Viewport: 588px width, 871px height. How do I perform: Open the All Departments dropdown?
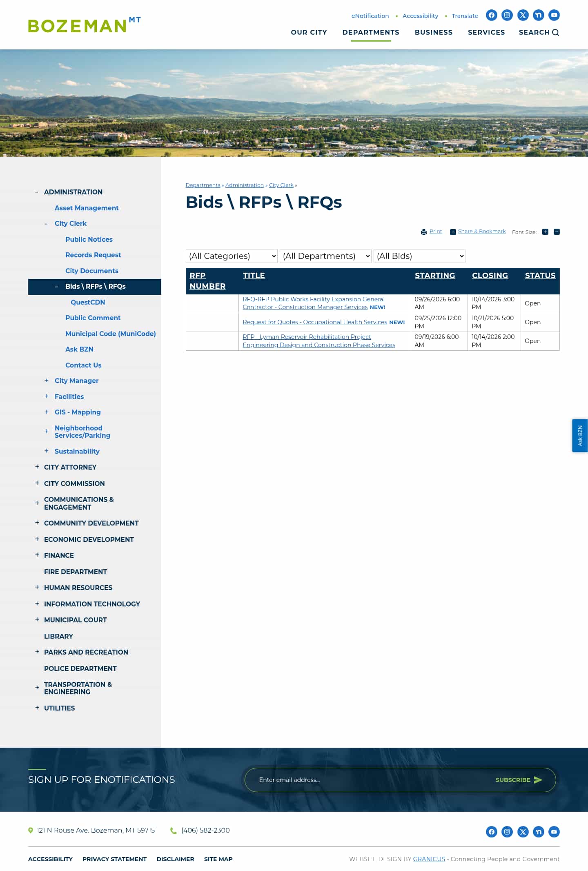tap(325, 256)
